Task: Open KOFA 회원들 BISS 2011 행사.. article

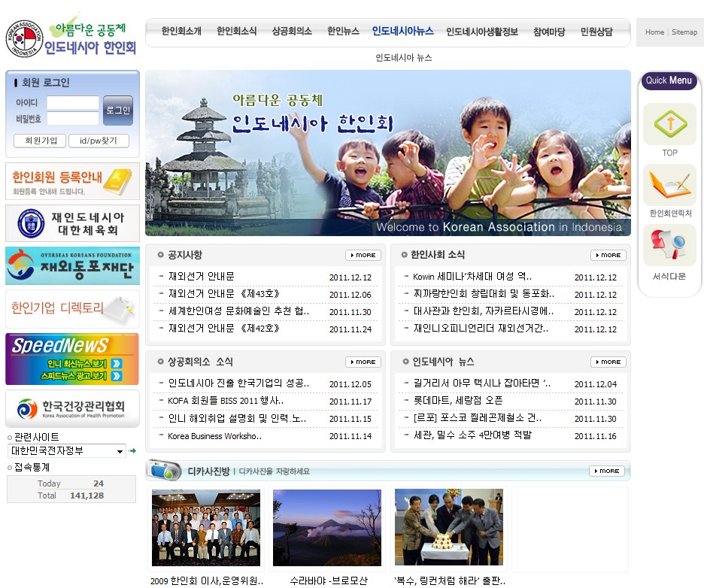Action: point(226,400)
